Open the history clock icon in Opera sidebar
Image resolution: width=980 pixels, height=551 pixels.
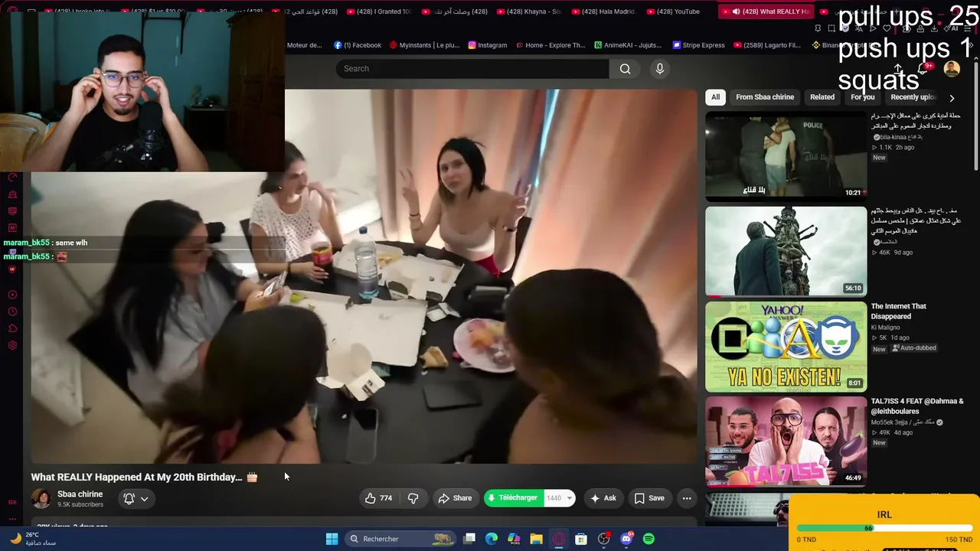(12, 311)
